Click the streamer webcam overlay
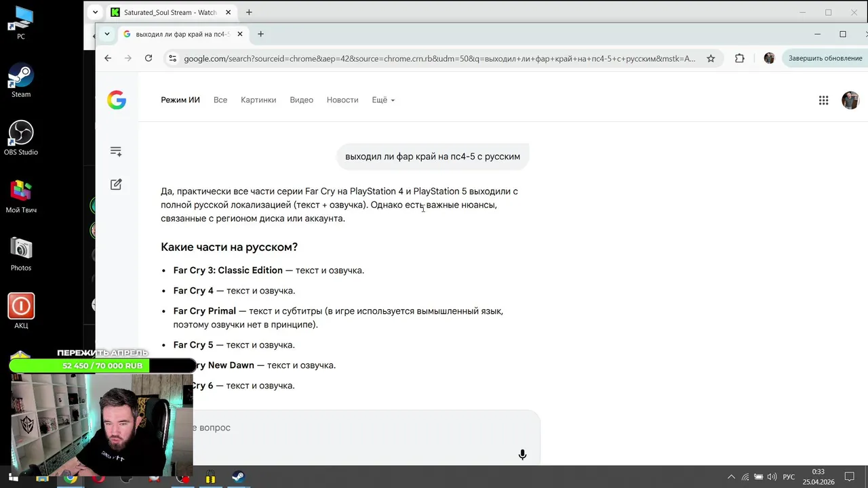This screenshot has width=868, height=488. 102,425
